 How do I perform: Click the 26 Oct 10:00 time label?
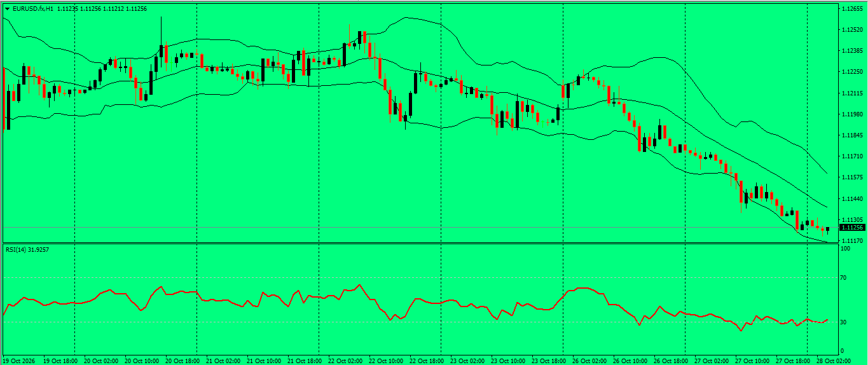(x=630, y=361)
